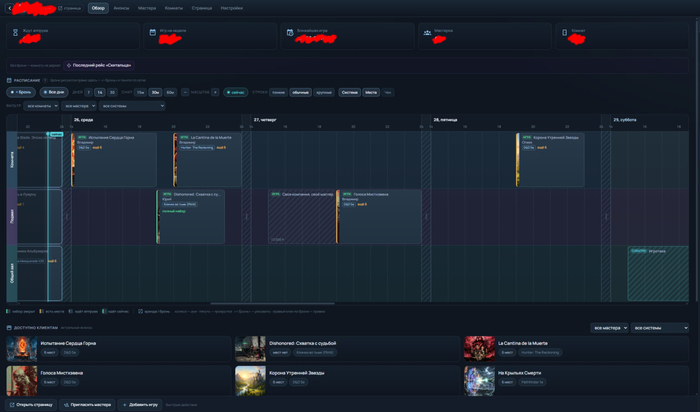Click 'Добавить игру' button

pos(140,405)
